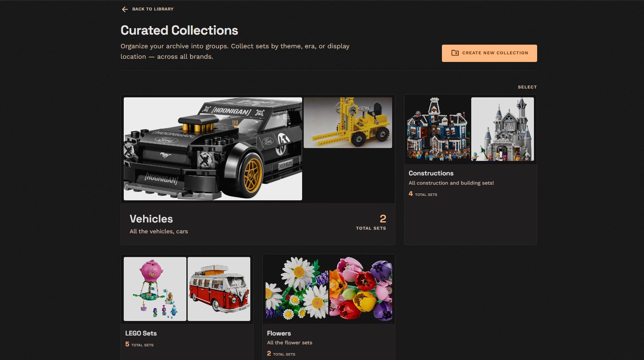Open the Constructions collection title
The height and width of the screenshot is (360, 644).
point(431,173)
